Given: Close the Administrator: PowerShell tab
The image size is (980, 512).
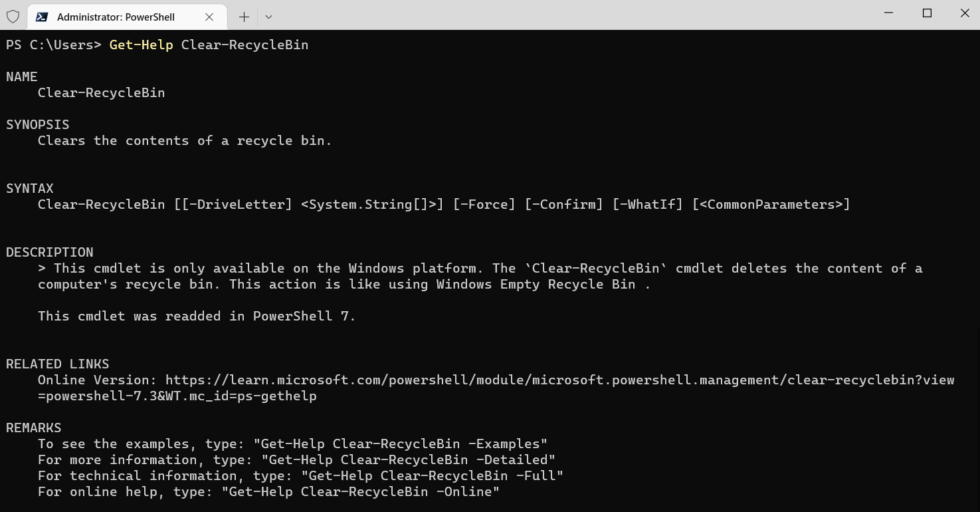Looking at the screenshot, I should 210,17.
